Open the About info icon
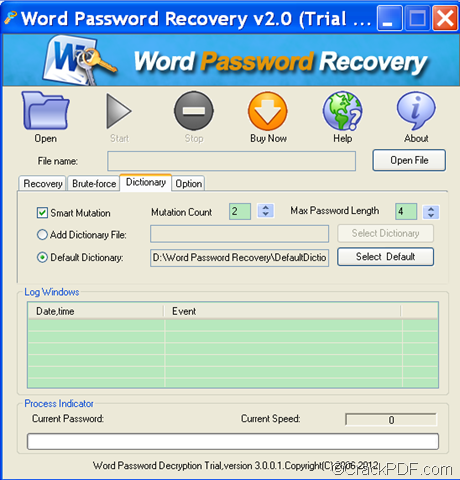This screenshot has width=460, height=480. coord(416,111)
